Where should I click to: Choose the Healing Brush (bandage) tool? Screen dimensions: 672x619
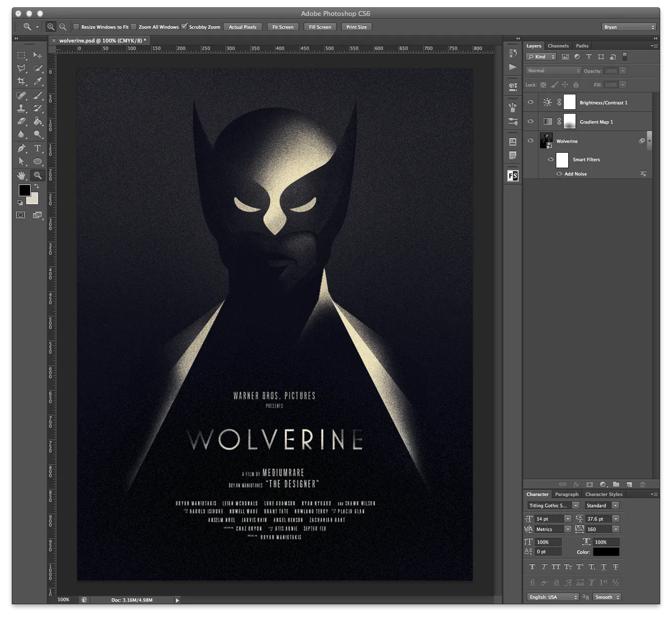pyautogui.click(x=21, y=95)
